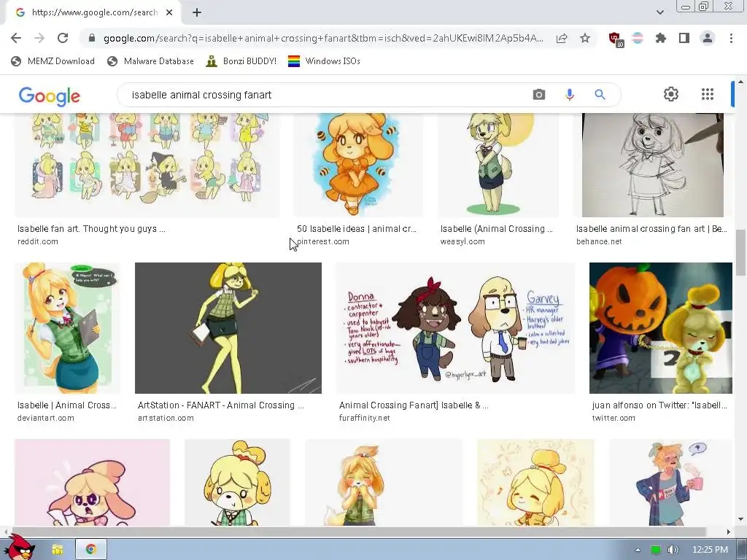
Task: Open the Chrome profile avatar
Action: pyautogui.click(x=708, y=38)
